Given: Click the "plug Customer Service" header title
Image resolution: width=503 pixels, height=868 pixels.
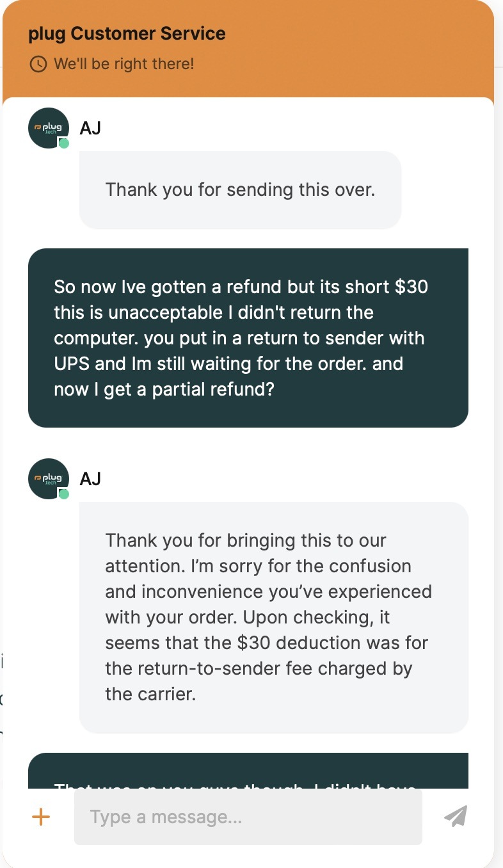Looking at the screenshot, I should [127, 34].
